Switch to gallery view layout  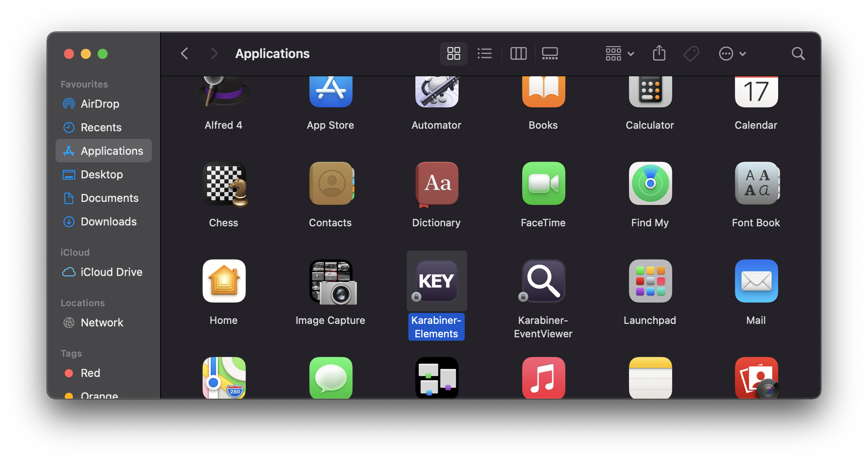550,53
